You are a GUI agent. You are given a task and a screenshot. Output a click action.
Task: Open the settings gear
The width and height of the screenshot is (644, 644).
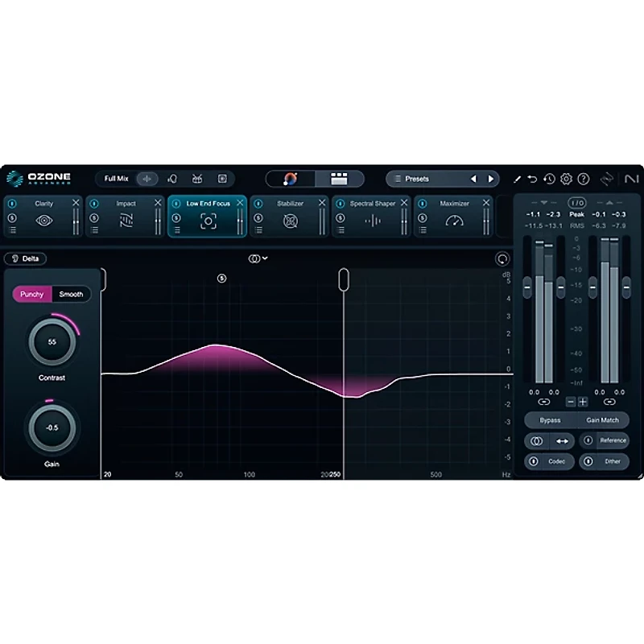pos(566,179)
